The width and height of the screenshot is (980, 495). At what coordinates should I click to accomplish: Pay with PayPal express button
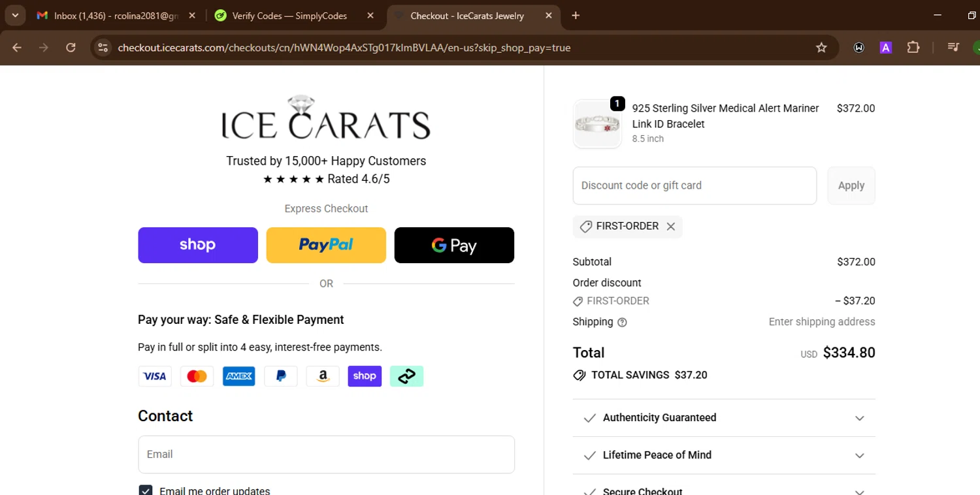tap(326, 245)
